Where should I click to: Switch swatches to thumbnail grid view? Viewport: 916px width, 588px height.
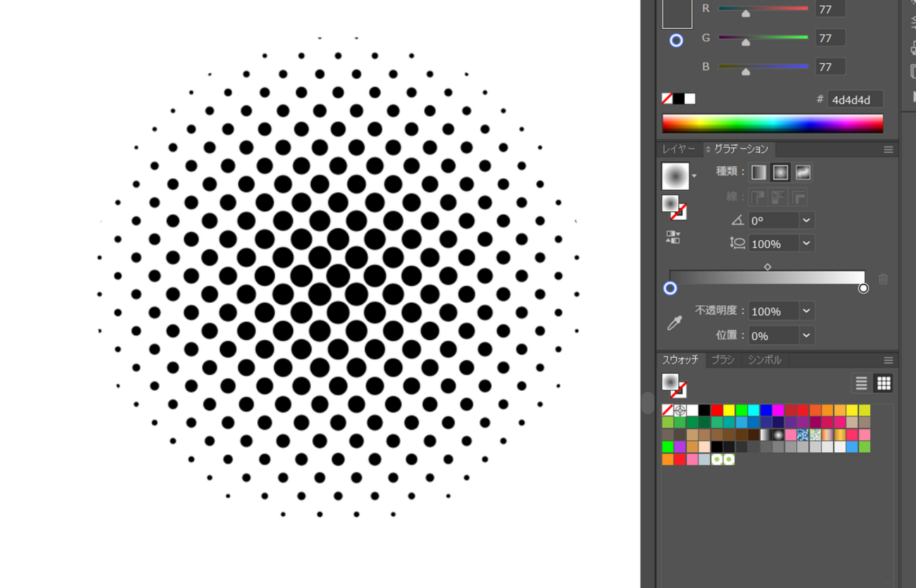pyautogui.click(x=884, y=383)
